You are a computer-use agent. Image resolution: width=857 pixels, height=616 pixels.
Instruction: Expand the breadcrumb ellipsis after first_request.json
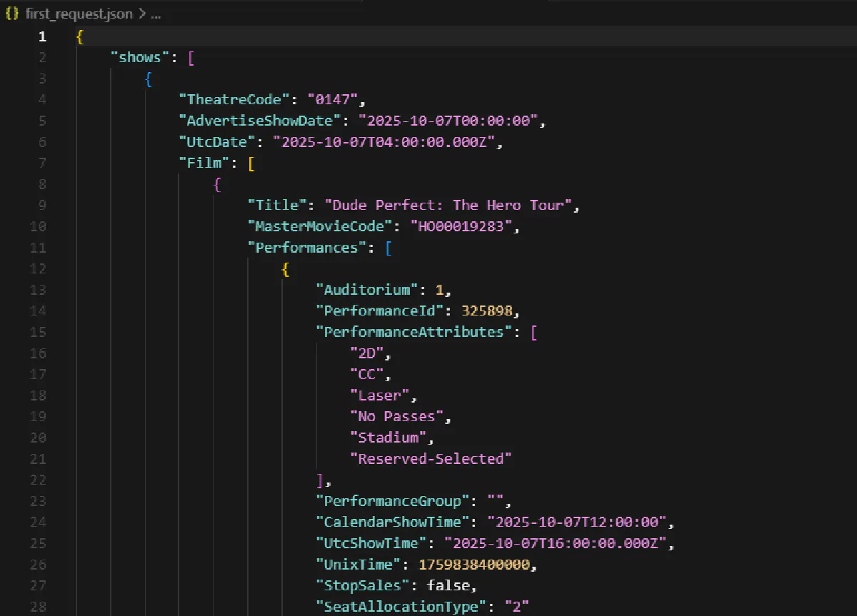(156, 14)
